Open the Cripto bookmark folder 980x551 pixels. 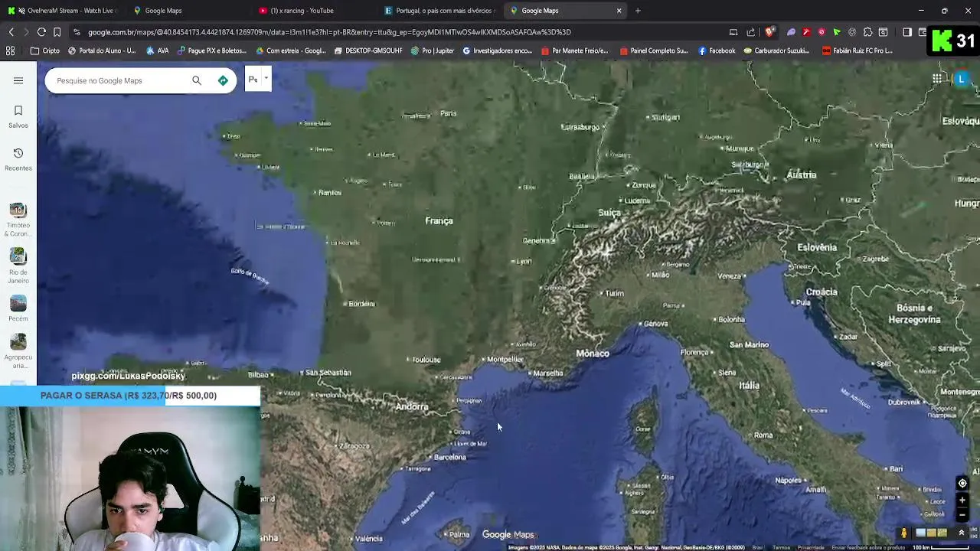tap(45, 51)
